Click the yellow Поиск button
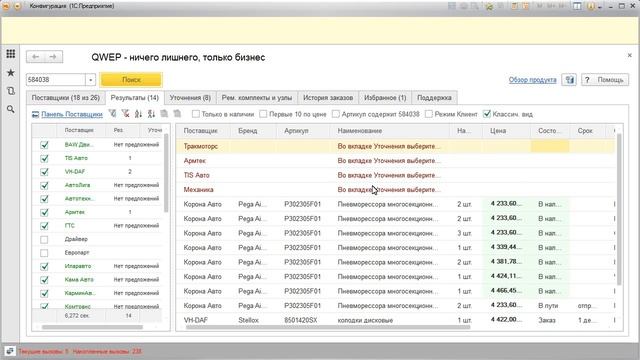 point(131,80)
